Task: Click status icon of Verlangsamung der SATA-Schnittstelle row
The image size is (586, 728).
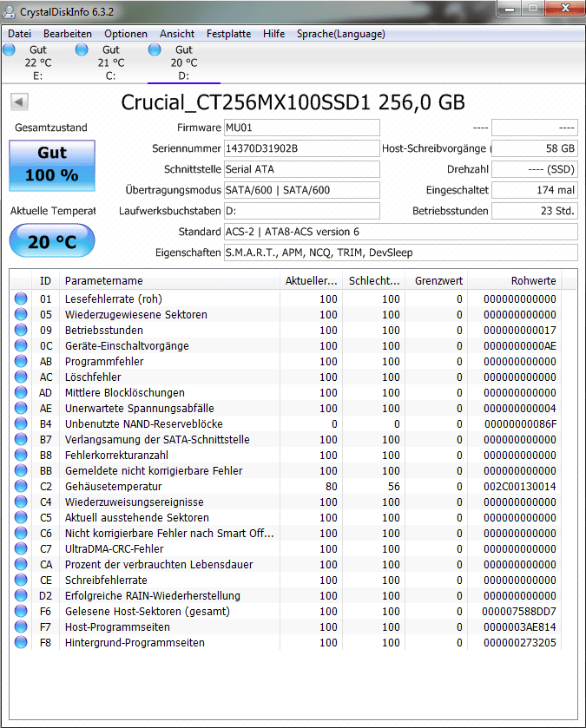Action: (x=21, y=439)
